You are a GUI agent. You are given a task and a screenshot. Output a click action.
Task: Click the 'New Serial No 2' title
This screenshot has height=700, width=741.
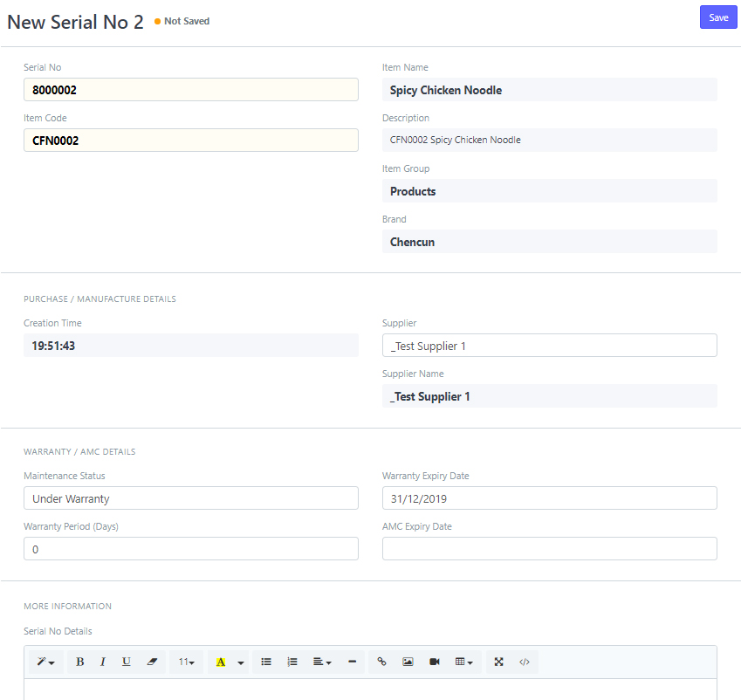(76, 22)
